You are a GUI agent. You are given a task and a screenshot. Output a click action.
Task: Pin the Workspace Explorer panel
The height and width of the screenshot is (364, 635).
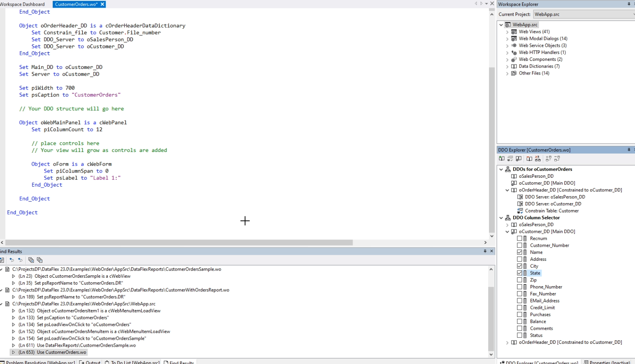coord(629,4)
